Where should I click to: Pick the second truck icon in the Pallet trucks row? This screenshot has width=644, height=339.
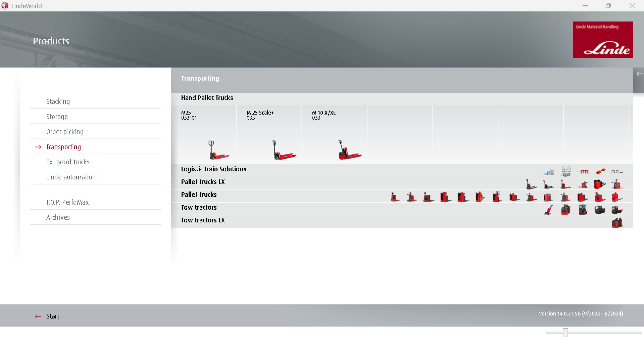pos(412,197)
